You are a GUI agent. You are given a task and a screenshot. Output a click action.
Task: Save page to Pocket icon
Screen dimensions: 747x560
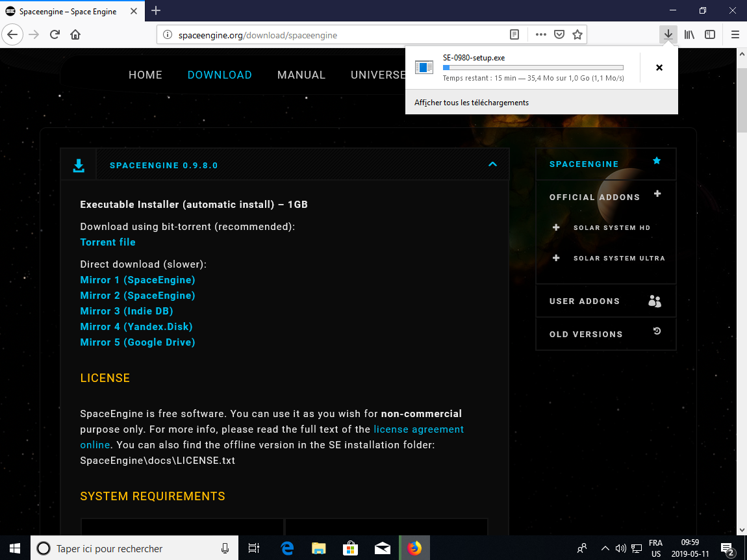click(x=559, y=35)
